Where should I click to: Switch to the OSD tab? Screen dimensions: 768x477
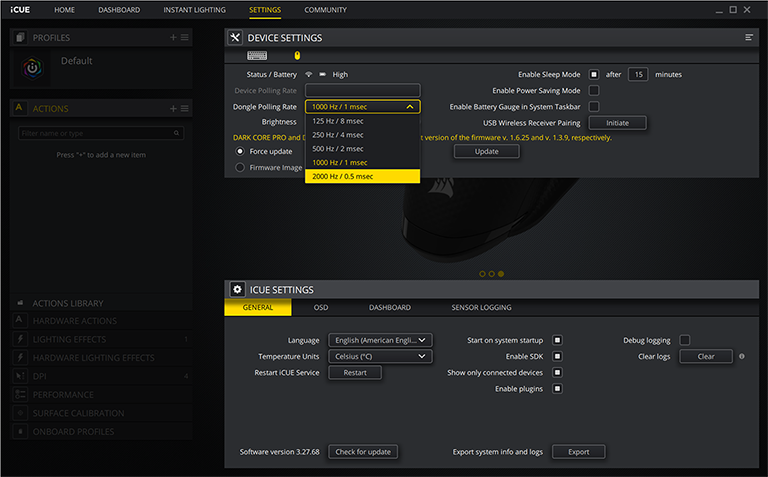coord(321,308)
